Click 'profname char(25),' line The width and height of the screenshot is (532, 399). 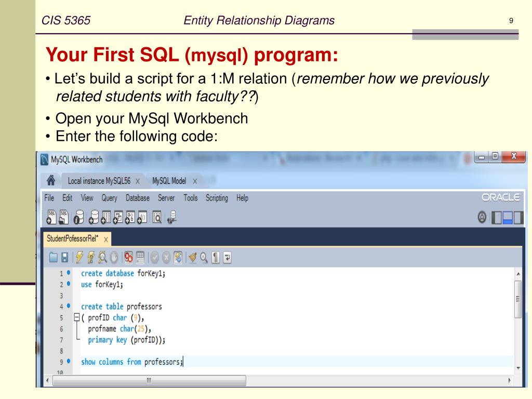tap(119, 329)
